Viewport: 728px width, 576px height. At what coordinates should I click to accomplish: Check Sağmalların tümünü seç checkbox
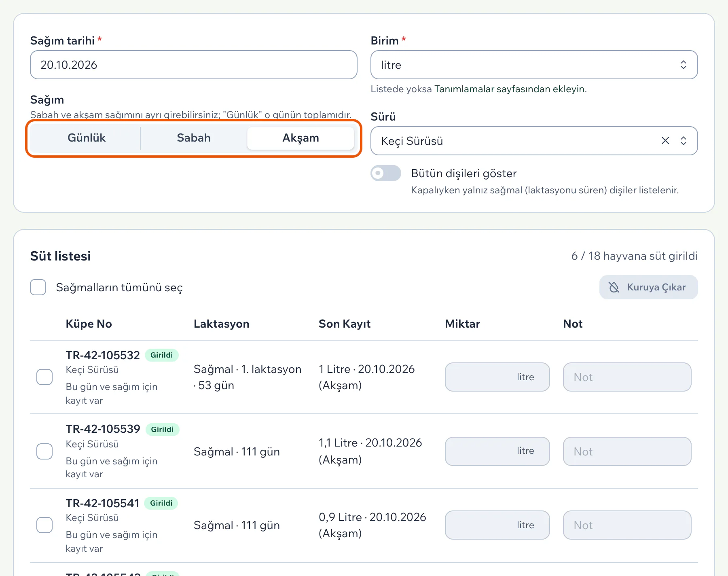[x=38, y=287]
